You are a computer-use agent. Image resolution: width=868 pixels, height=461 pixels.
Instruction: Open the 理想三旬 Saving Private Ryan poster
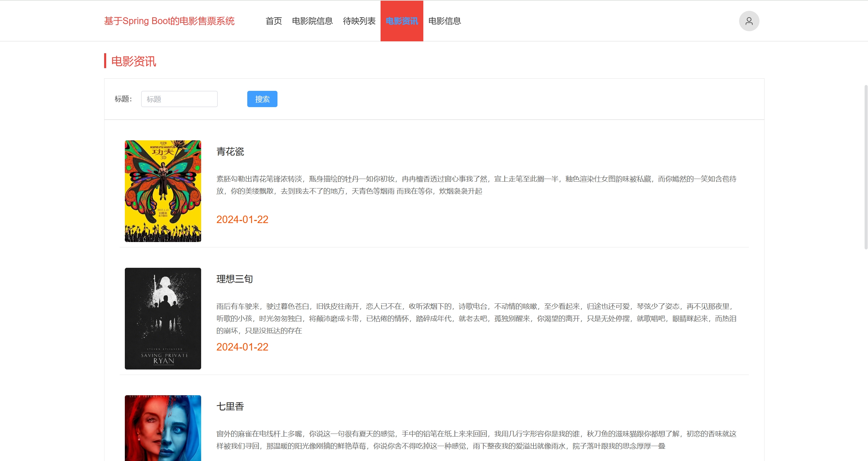163,319
